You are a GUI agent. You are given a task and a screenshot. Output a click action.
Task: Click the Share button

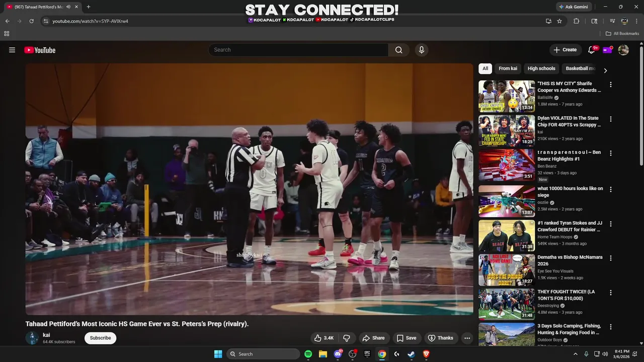[x=373, y=338]
